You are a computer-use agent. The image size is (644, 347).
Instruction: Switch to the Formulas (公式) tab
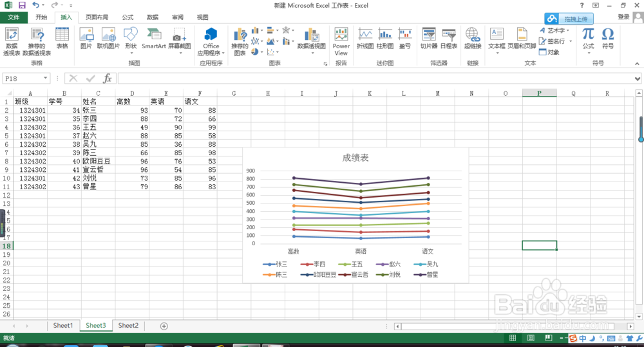pyautogui.click(x=128, y=17)
